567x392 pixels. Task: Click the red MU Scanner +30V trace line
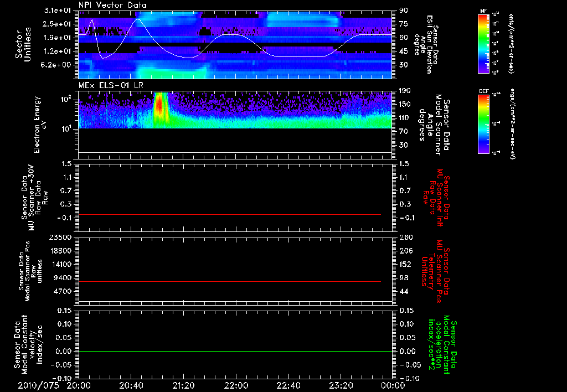coord(230,214)
